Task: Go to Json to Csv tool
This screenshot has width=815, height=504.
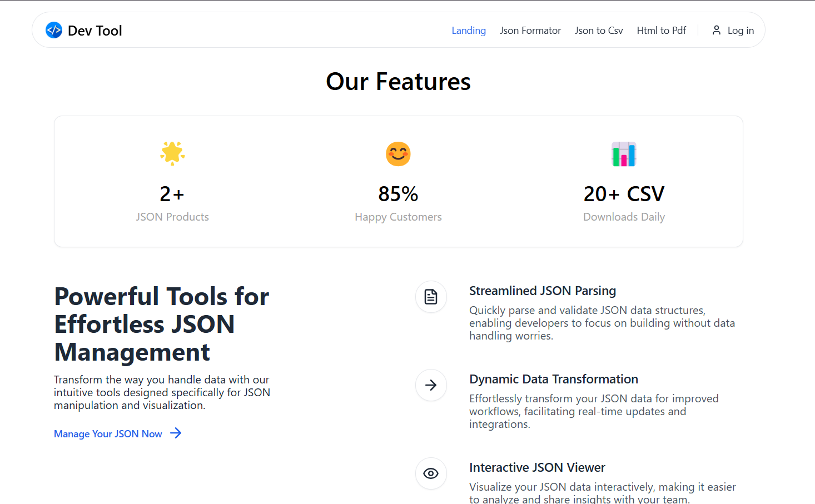Action: [x=599, y=31]
